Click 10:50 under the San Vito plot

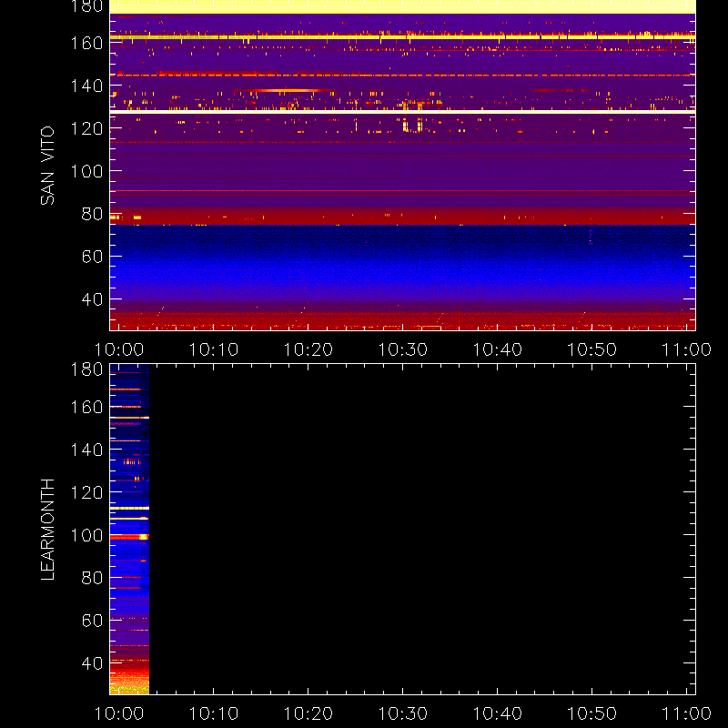tap(592, 349)
